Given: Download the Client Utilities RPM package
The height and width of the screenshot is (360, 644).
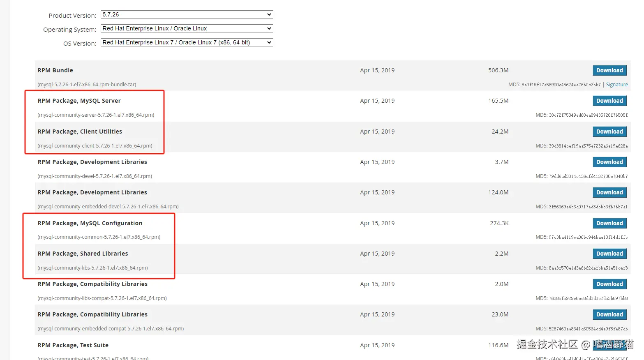Looking at the screenshot, I should (609, 132).
